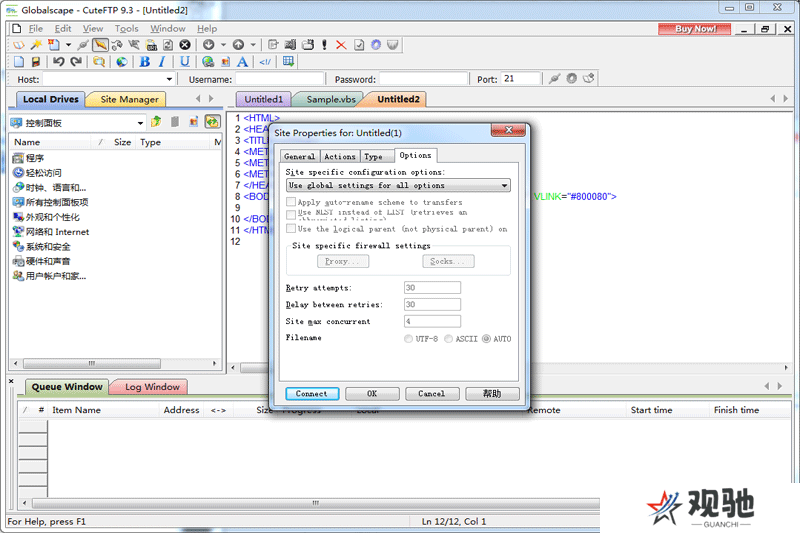Open the download arrow dropdown
800x533 pixels.
(x=223, y=45)
